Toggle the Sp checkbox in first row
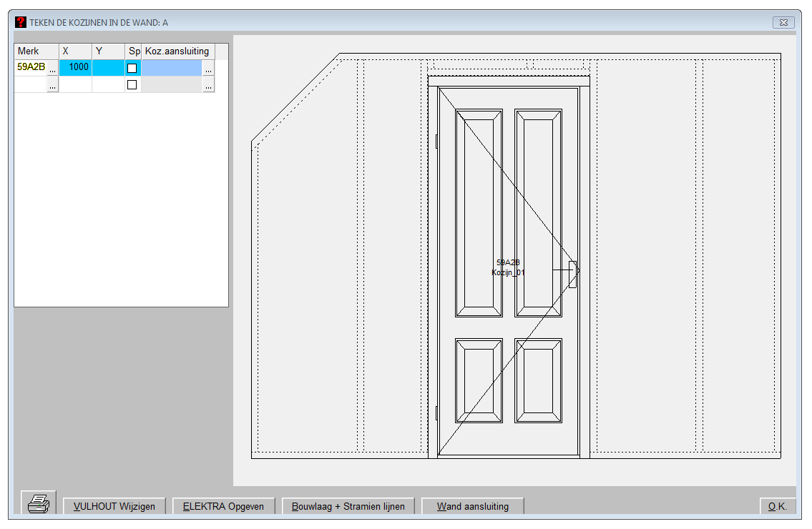This screenshot has height=529, width=812. pyautogui.click(x=132, y=69)
